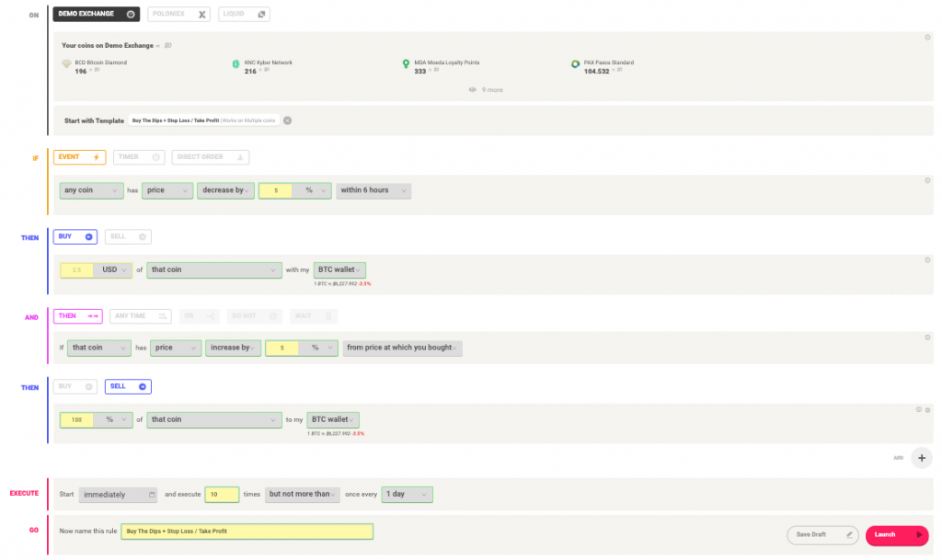Open the 'within 6 hours' dropdown

[x=373, y=190]
